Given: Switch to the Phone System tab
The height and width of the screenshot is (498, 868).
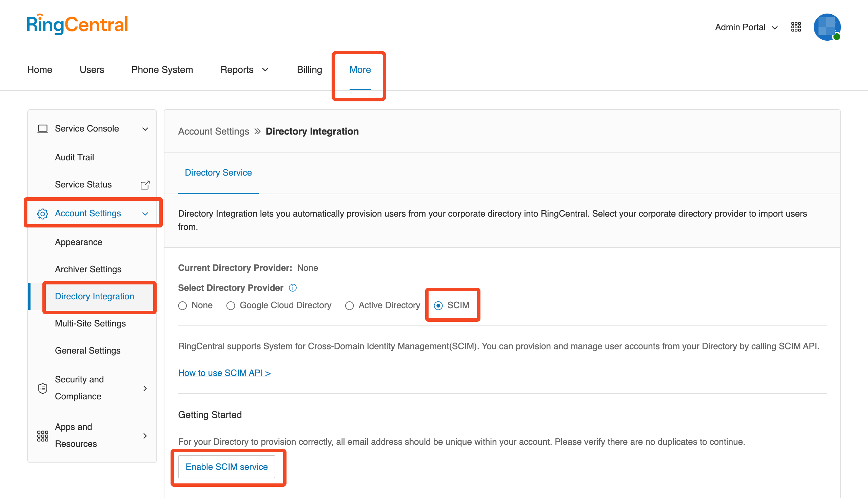Looking at the screenshot, I should (x=162, y=70).
